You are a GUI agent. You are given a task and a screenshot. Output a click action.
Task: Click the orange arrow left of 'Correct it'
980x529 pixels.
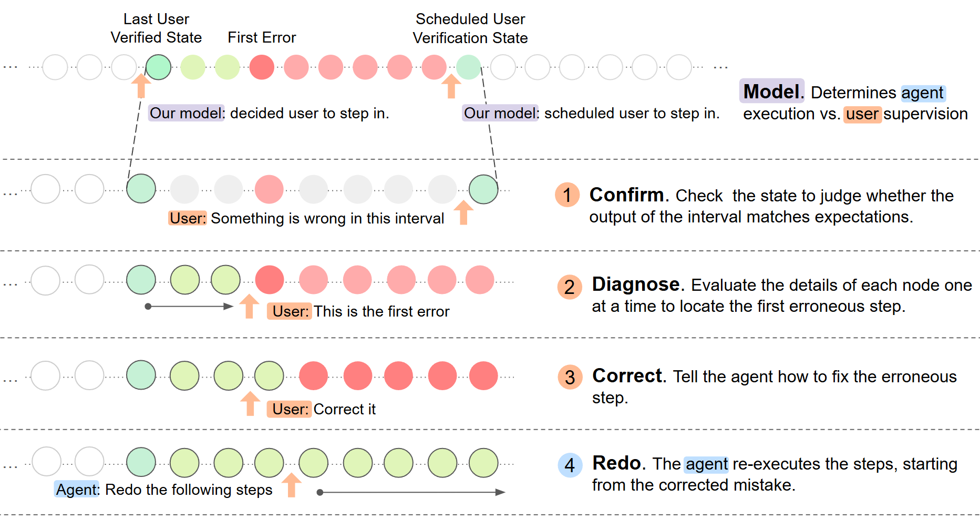point(250,403)
